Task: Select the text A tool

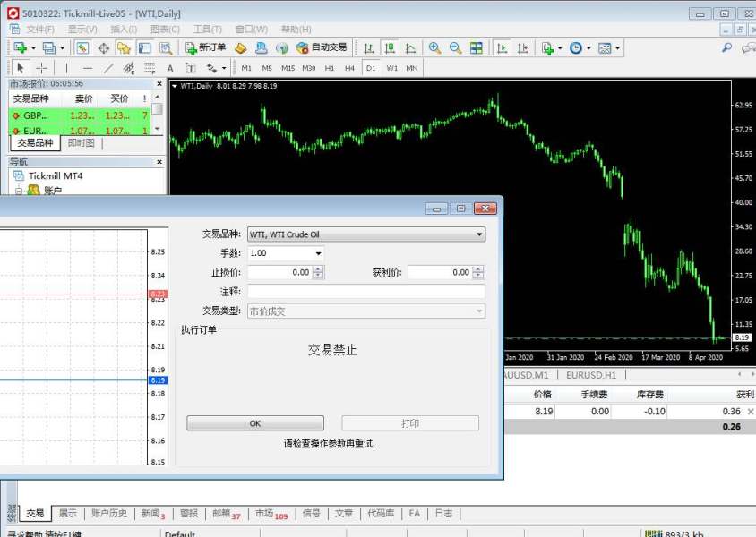Action: click(170, 68)
